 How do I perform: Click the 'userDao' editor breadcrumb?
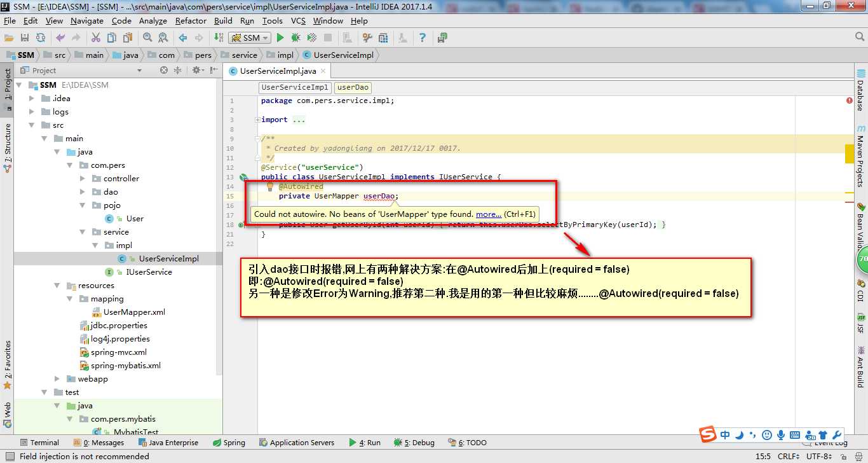(x=353, y=88)
